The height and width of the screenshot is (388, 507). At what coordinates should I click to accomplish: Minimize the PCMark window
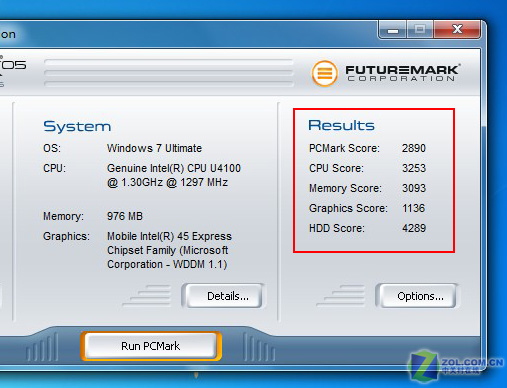[x=393, y=29]
